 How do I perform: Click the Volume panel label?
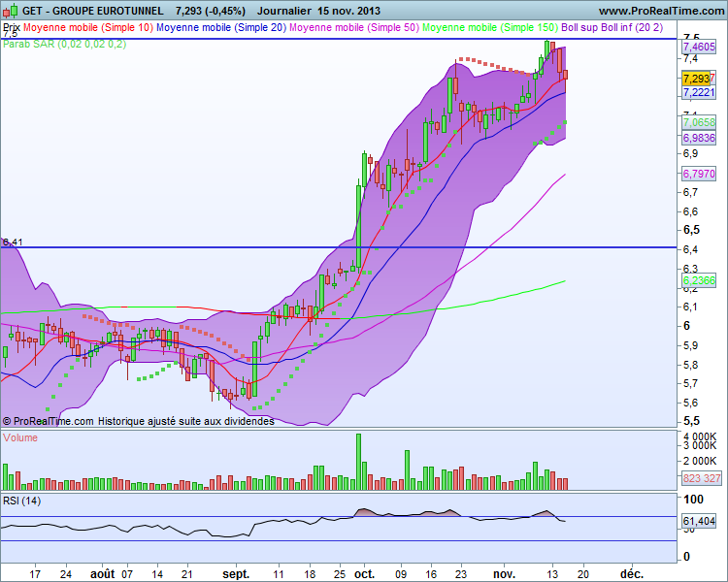tap(20, 437)
